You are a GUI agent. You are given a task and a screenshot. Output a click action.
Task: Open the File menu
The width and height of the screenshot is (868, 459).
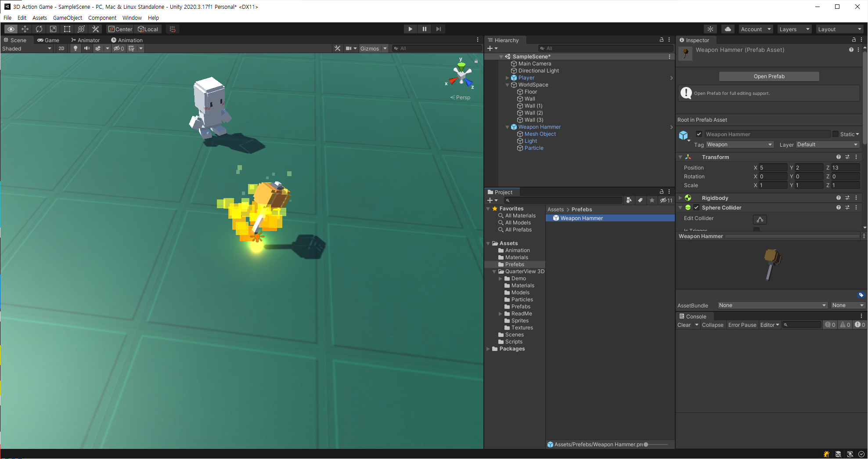(x=7, y=18)
